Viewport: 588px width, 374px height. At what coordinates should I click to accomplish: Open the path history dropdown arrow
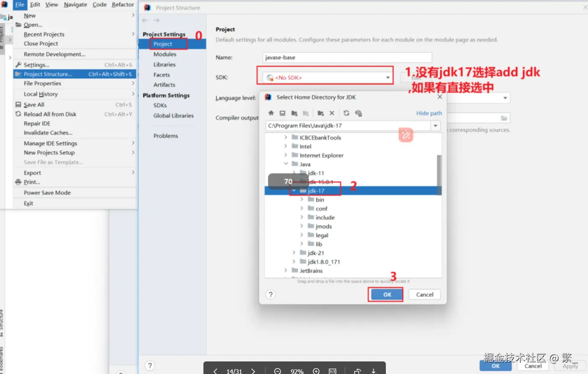pyautogui.click(x=436, y=126)
